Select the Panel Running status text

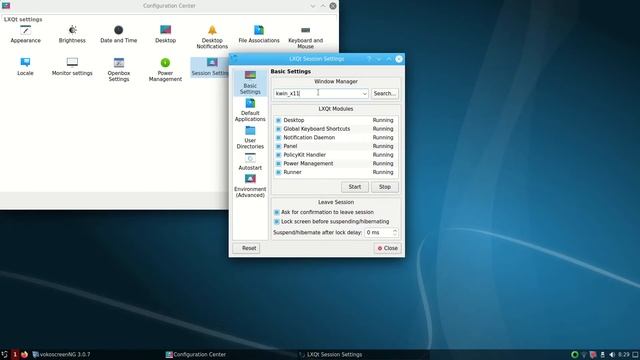pos(383,146)
